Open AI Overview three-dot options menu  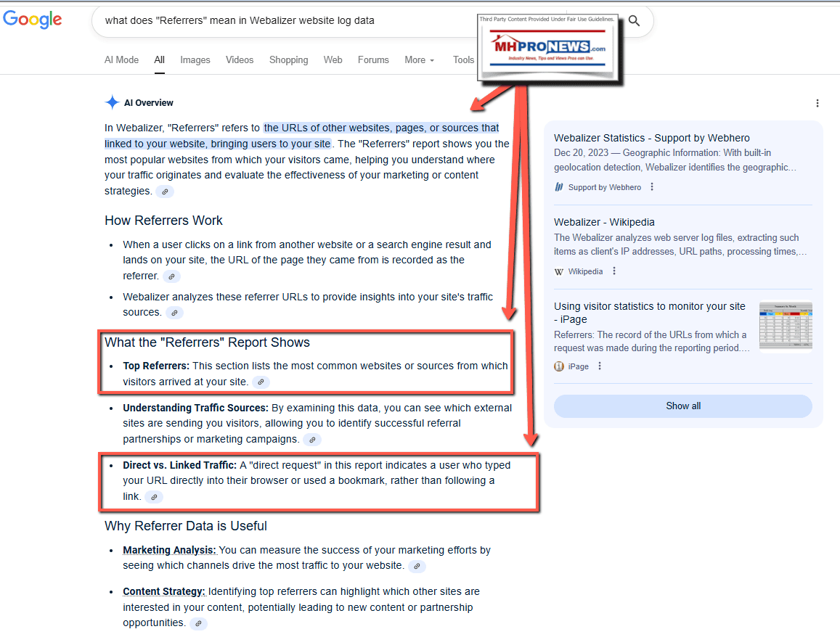(x=817, y=103)
